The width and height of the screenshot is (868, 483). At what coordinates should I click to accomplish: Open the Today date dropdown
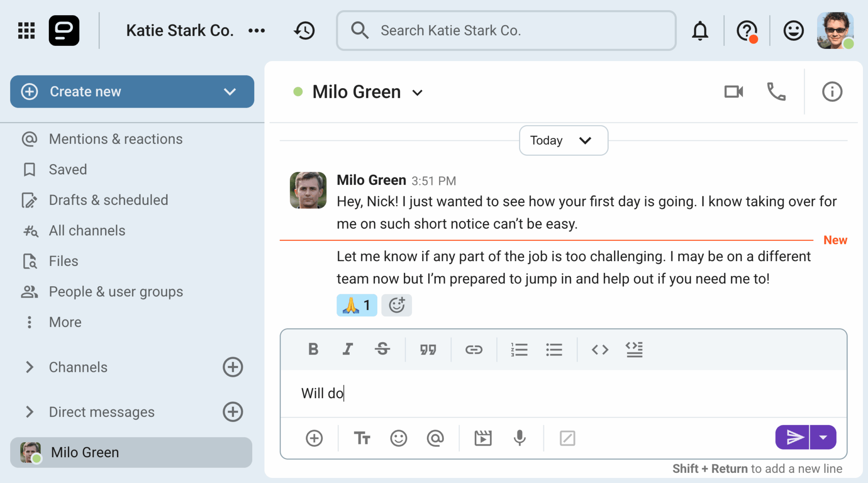coord(563,140)
